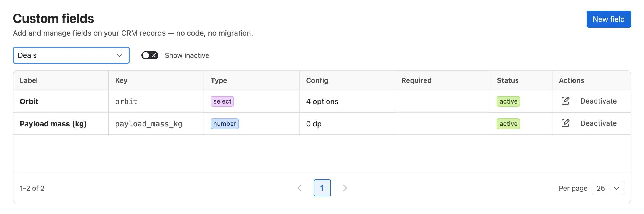Click the Show inactive label
Viewport: 644px width, 214px height.
(x=187, y=55)
